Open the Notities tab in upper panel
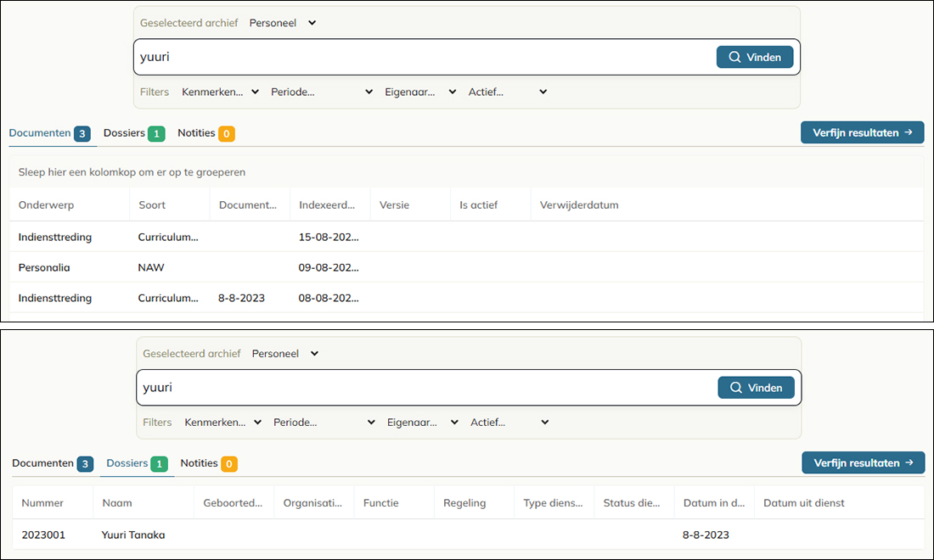The width and height of the screenshot is (934, 560). tap(206, 133)
